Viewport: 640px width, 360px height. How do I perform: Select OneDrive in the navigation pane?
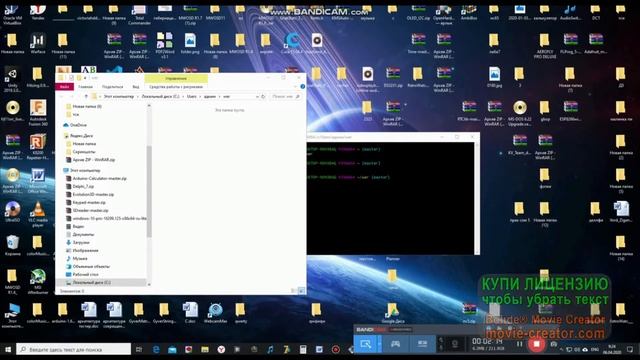coord(75,125)
